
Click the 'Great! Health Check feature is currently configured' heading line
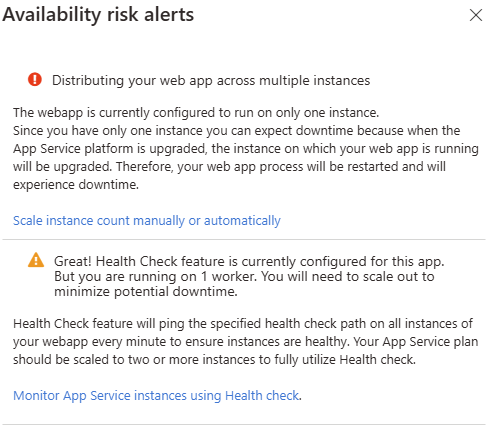249,262
